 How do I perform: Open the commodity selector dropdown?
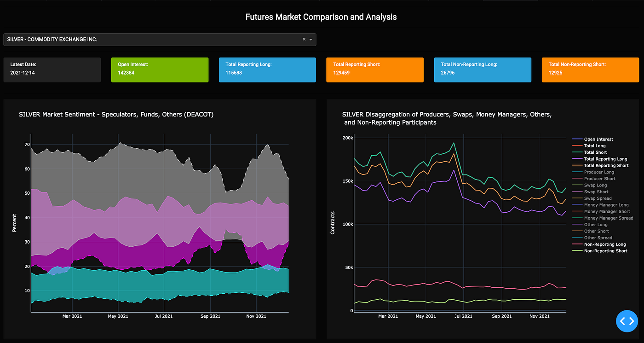[311, 40]
